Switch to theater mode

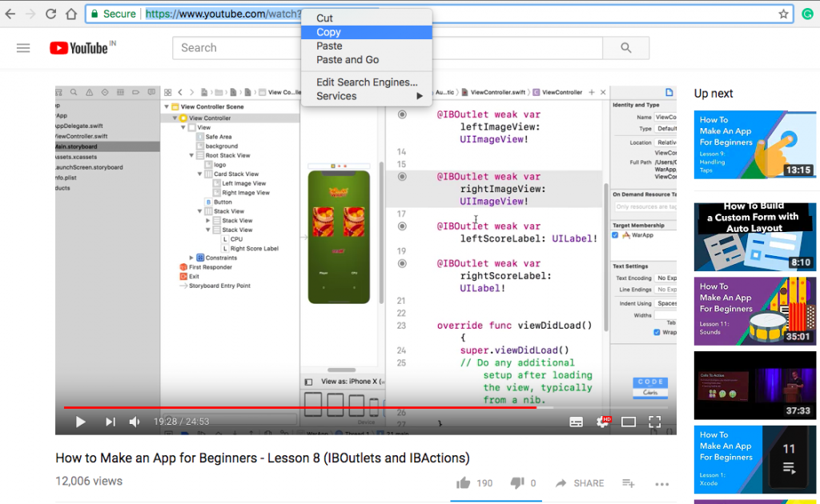(628, 422)
